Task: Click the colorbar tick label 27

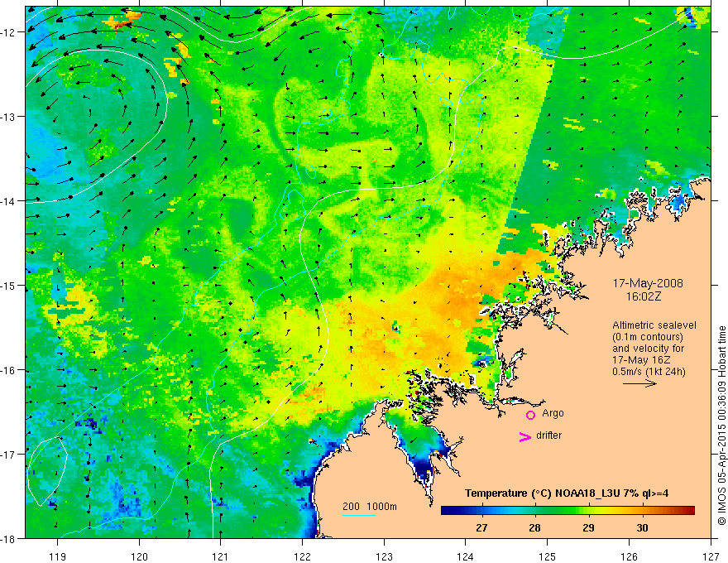Action: tap(481, 527)
